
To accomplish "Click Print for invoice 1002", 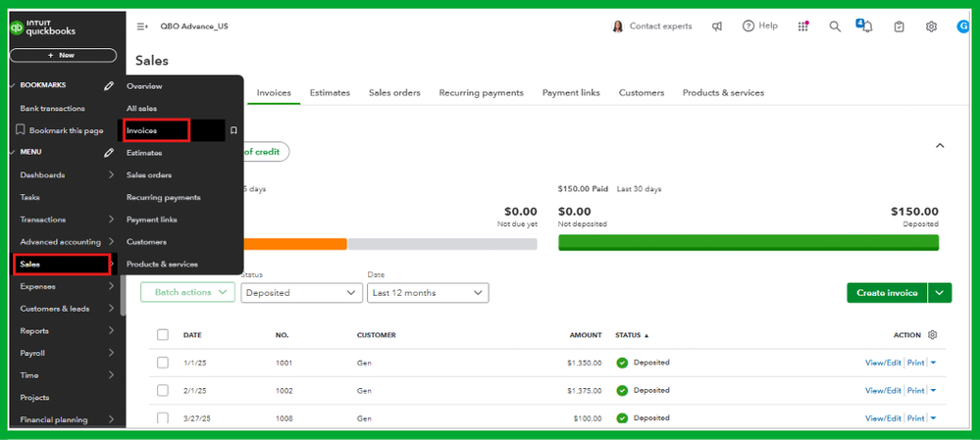I will pyautogui.click(x=915, y=390).
